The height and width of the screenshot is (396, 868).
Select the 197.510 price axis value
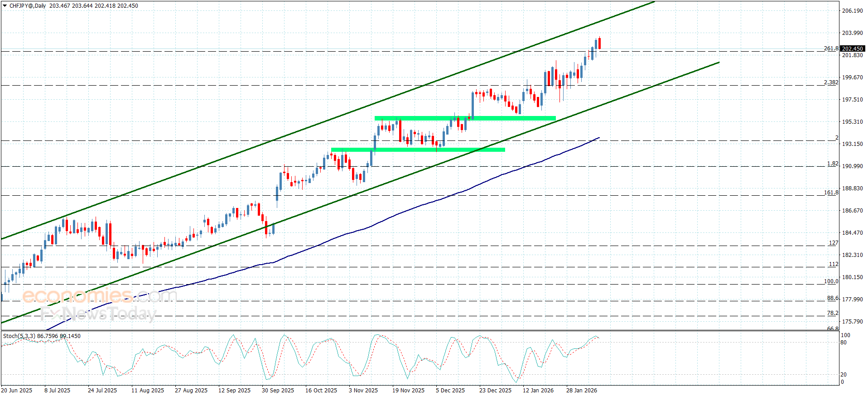pos(852,100)
